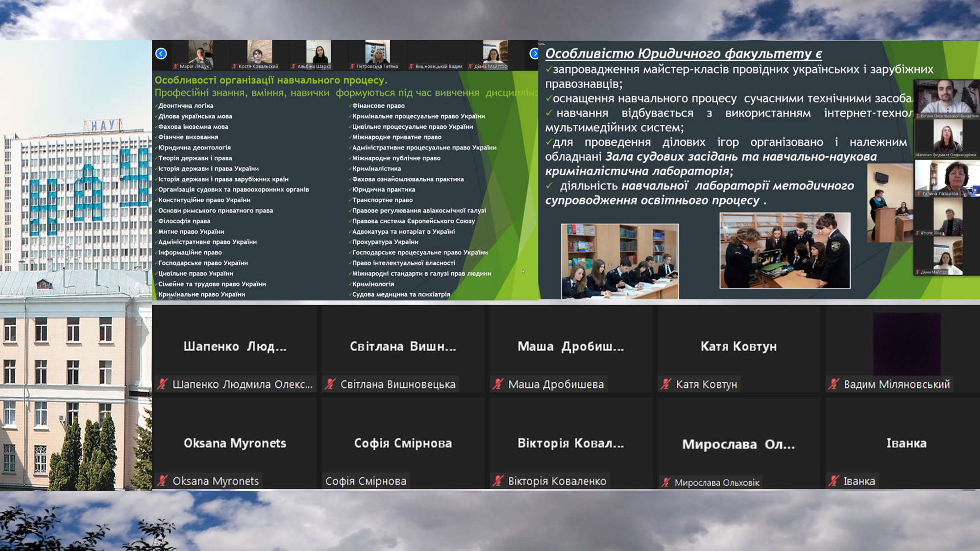This screenshot has width=980, height=551.
Task: Click muted mic icon beside Вікторія Коваленко label
Action: (498, 481)
